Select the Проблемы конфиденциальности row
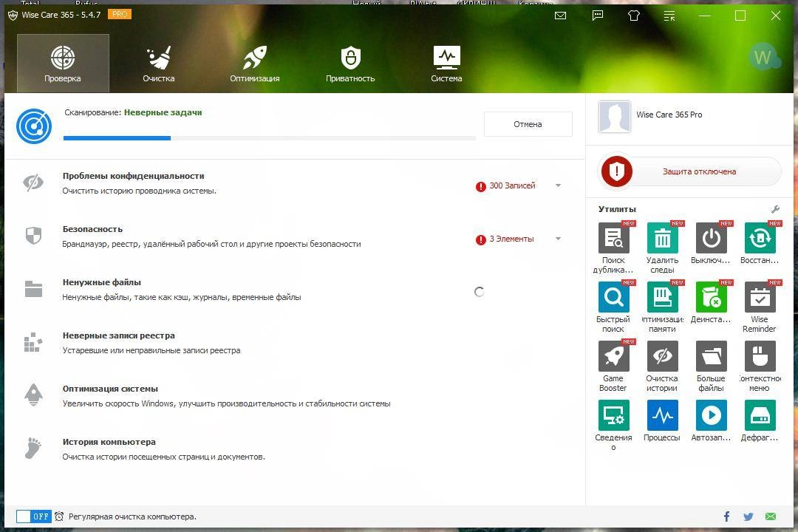The image size is (798, 532). [293, 183]
